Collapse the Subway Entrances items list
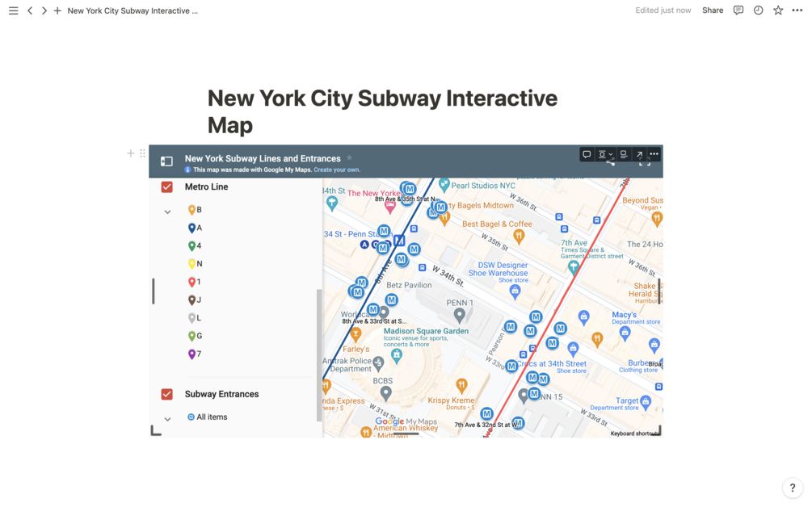812x507 pixels. [167, 419]
